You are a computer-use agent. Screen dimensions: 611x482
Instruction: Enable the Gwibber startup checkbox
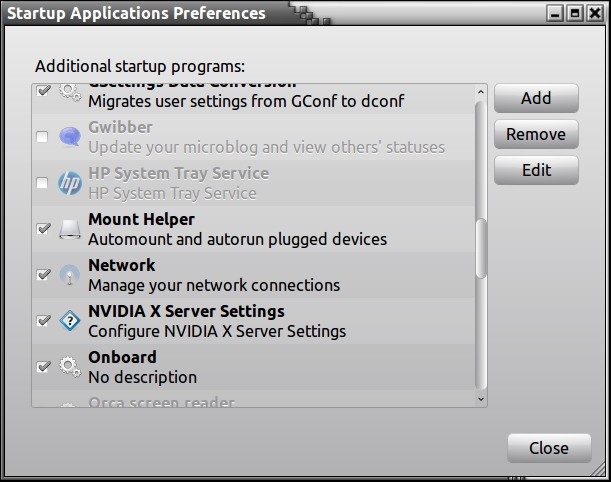pyautogui.click(x=42, y=137)
